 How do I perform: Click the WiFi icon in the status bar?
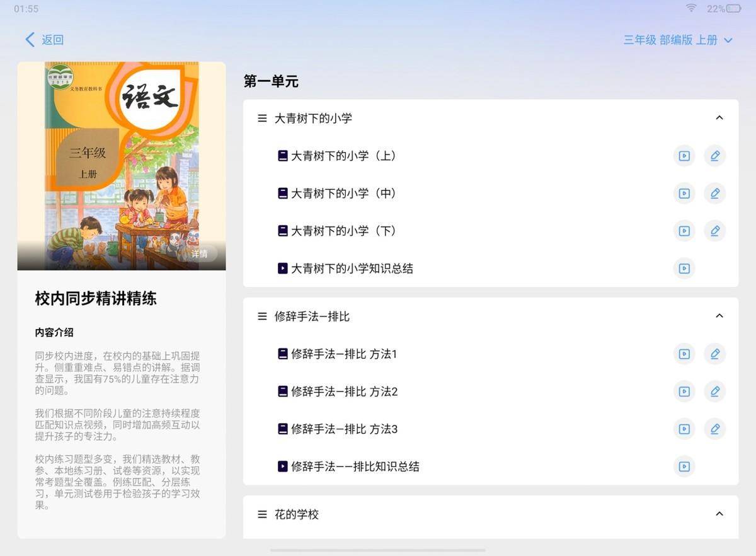690,8
